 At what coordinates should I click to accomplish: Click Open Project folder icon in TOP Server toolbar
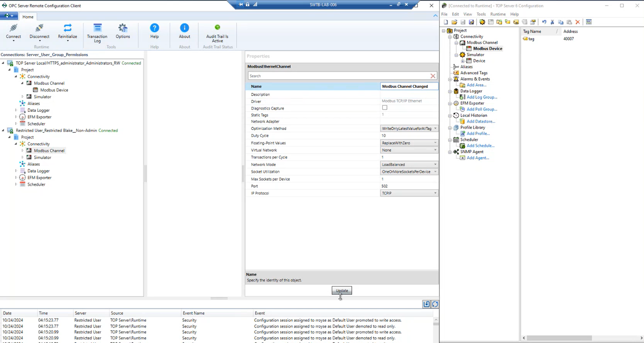(x=454, y=22)
